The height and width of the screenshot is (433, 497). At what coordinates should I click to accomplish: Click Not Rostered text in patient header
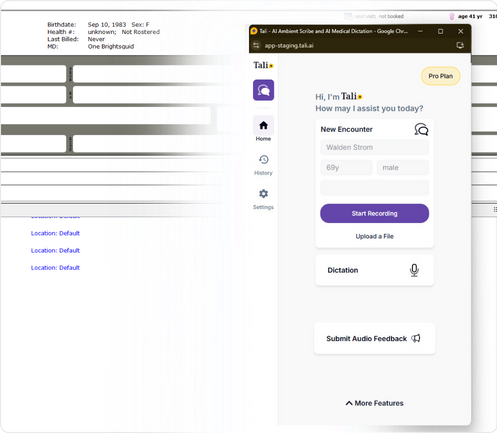pos(141,32)
